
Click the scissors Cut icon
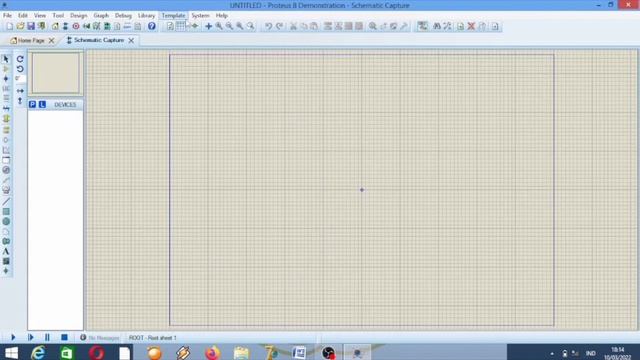click(x=293, y=26)
